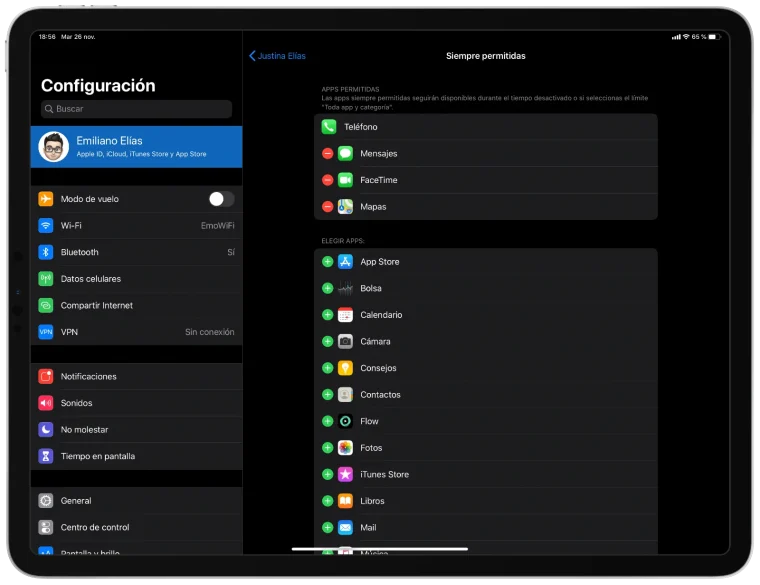Click the Mapas app icon
760x585 pixels.
point(345,207)
